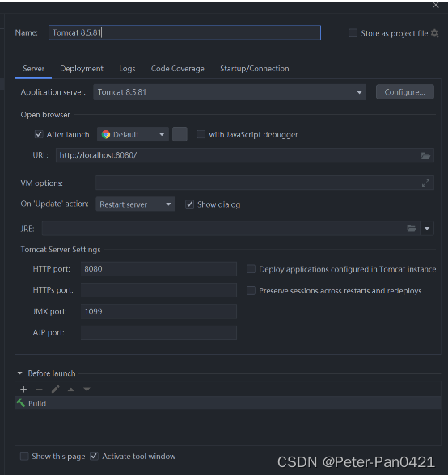Click the Name input field

pyautogui.click(x=184, y=33)
